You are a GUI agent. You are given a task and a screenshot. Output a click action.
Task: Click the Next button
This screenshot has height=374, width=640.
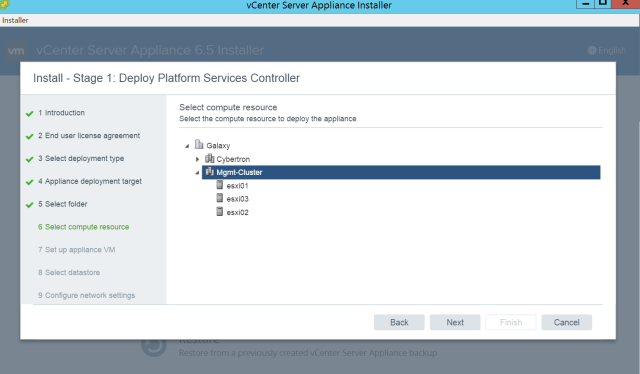(x=455, y=322)
